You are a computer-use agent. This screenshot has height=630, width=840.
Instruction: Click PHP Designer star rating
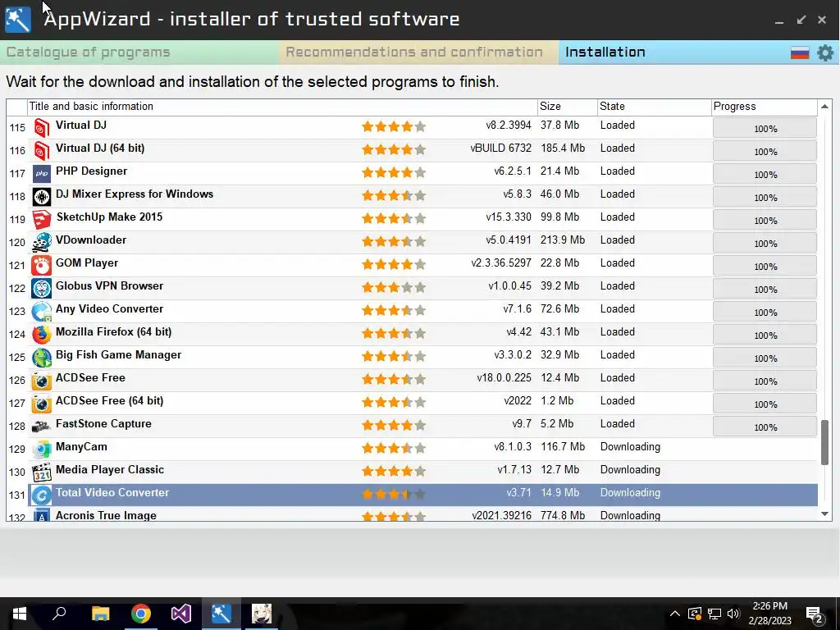click(x=394, y=172)
